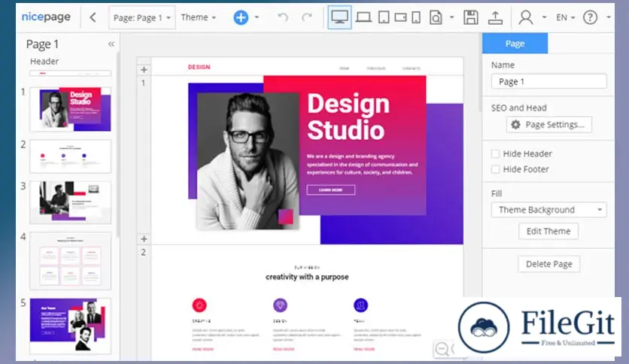Open the EN language dropdown

coord(565,17)
